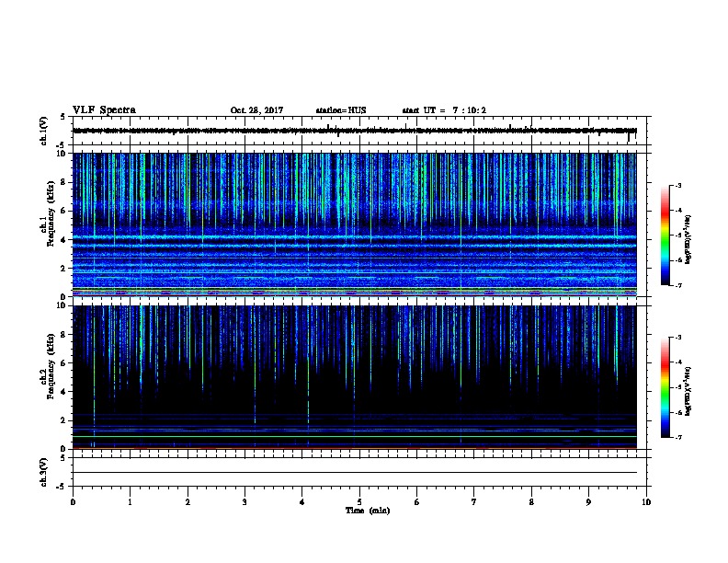Click the "4" kHz tick on ch.2 spectrogram
The image size is (728, 563).
(x=64, y=392)
